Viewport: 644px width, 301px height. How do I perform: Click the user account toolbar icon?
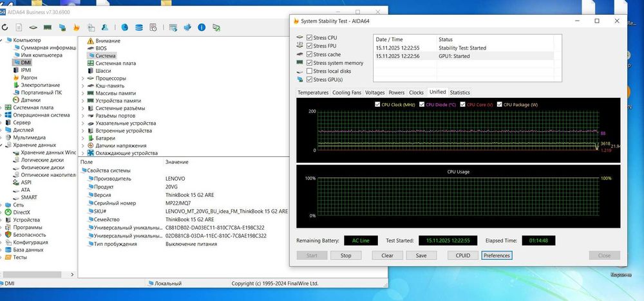(105, 28)
